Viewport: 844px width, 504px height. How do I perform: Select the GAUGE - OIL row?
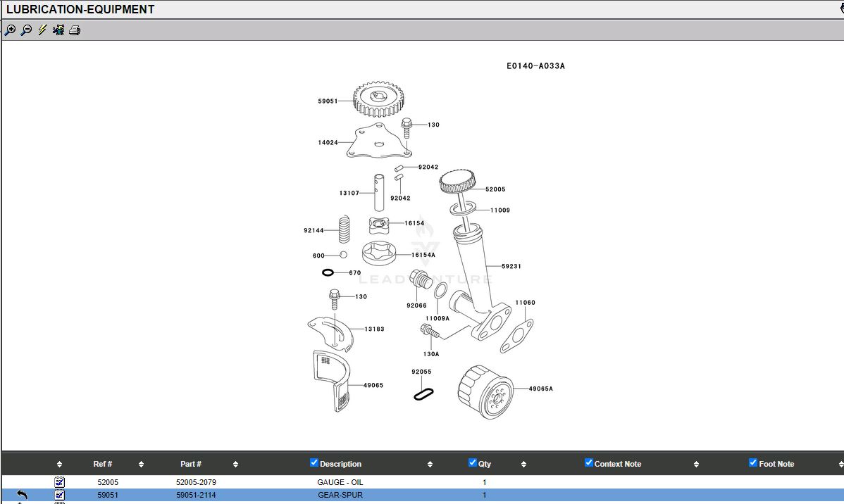(x=340, y=482)
